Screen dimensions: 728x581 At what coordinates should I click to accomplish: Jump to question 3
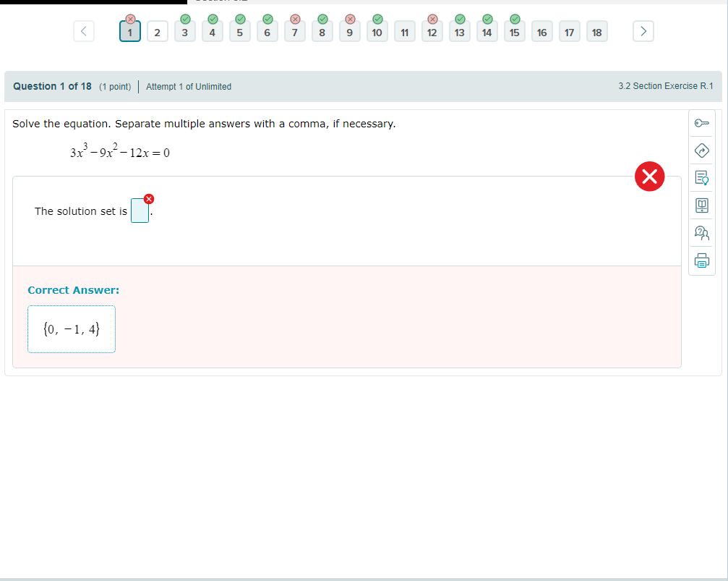[185, 32]
